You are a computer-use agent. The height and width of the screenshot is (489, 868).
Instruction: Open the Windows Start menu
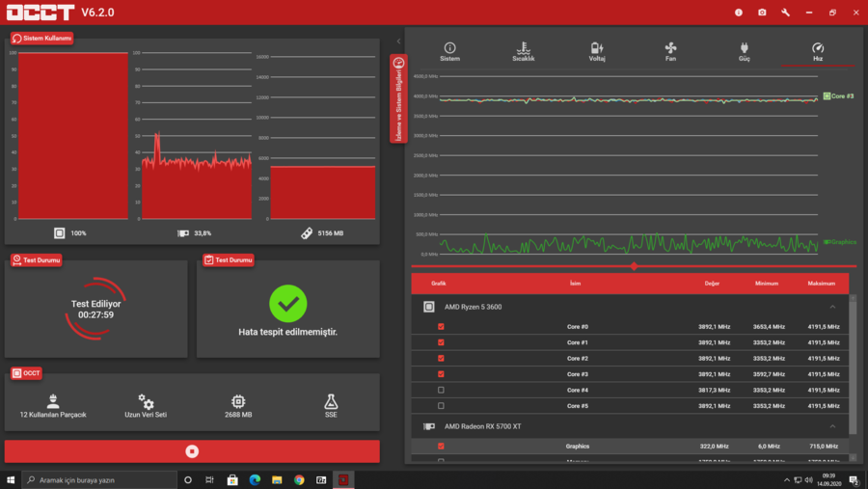pyautogui.click(x=10, y=479)
